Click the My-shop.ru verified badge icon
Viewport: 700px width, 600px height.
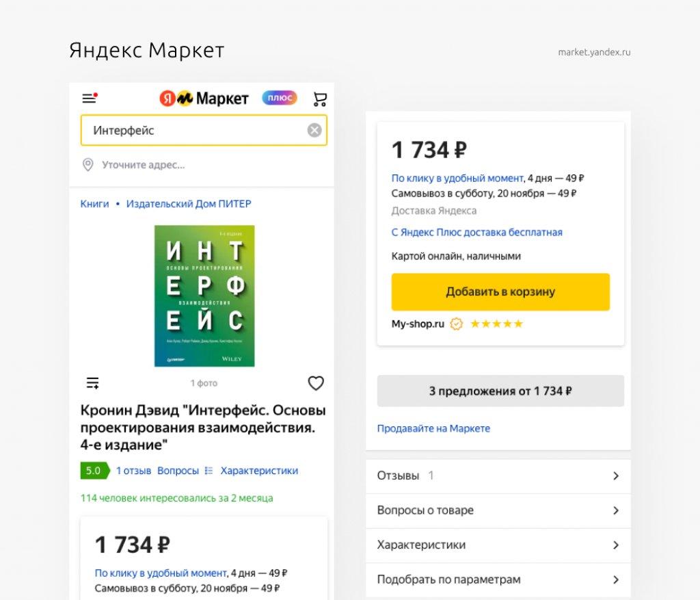click(x=456, y=324)
